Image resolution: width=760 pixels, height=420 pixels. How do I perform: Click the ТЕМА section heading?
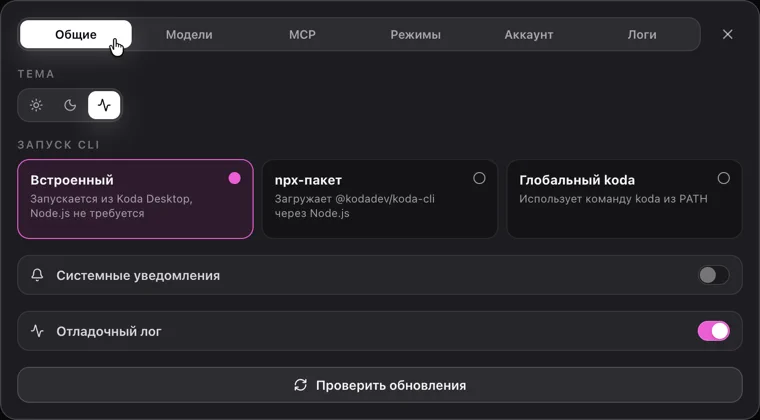coord(36,74)
